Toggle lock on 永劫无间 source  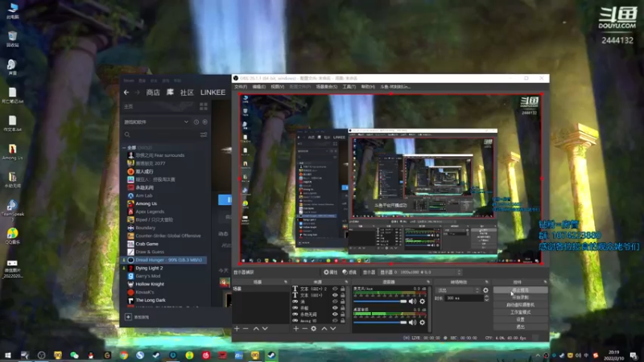[x=343, y=315]
